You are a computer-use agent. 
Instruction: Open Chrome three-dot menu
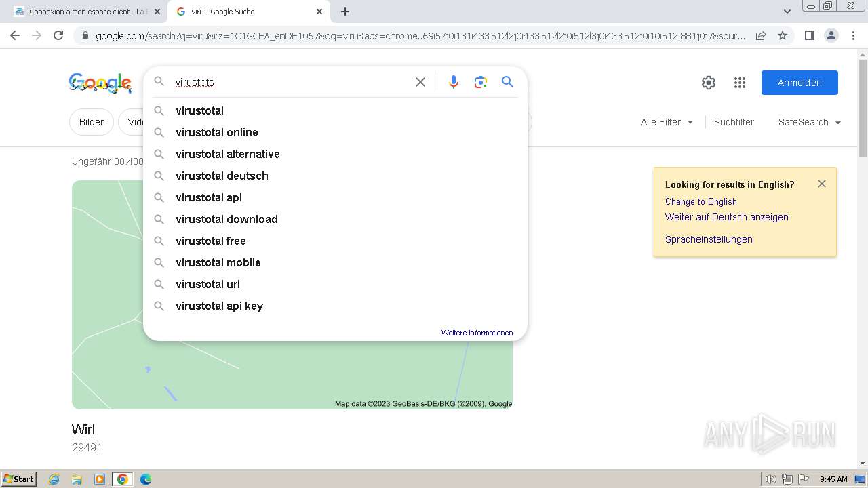[x=853, y=35]
